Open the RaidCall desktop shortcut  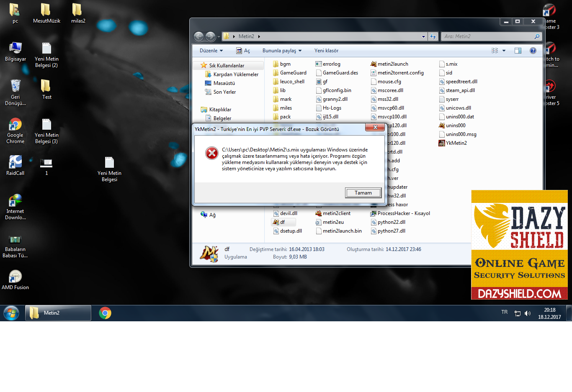point(15,165)
